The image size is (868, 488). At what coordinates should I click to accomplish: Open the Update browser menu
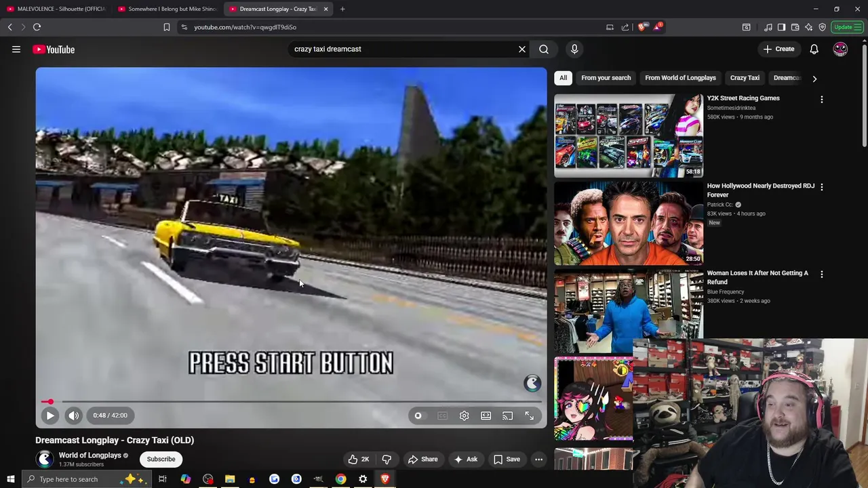[x=847, y=27]
